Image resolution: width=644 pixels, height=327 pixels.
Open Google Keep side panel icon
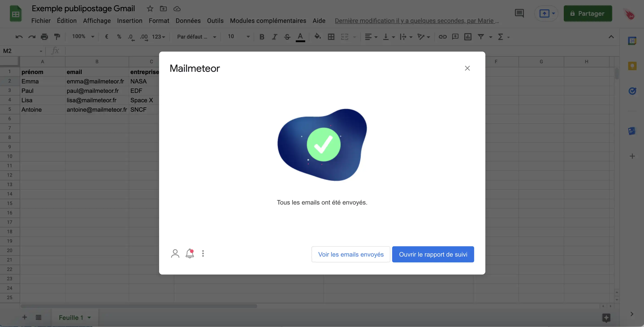point(632,66)
